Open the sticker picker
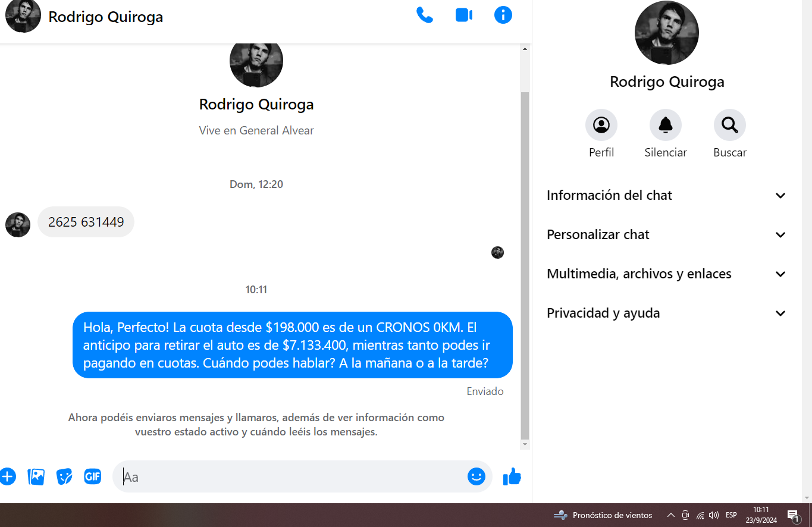This screenshot has width=812, height=527. pyautogui.click(x=64, y=476)
